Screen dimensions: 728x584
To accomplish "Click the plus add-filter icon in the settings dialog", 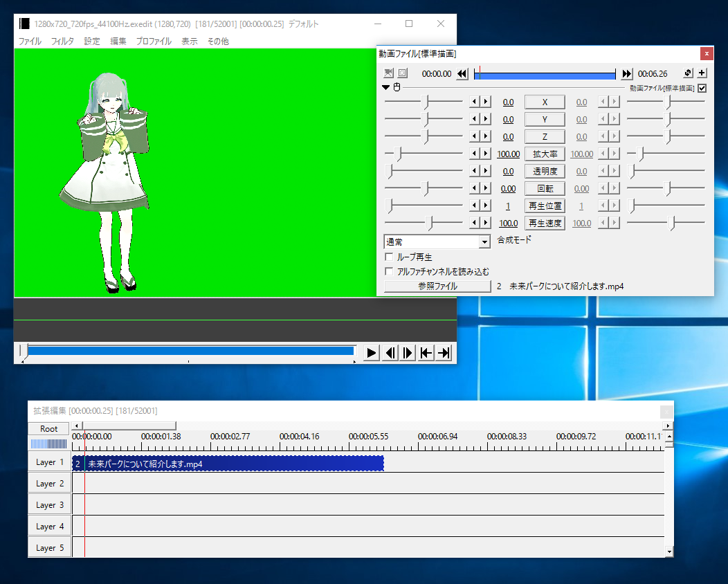I will coord(702,73).
